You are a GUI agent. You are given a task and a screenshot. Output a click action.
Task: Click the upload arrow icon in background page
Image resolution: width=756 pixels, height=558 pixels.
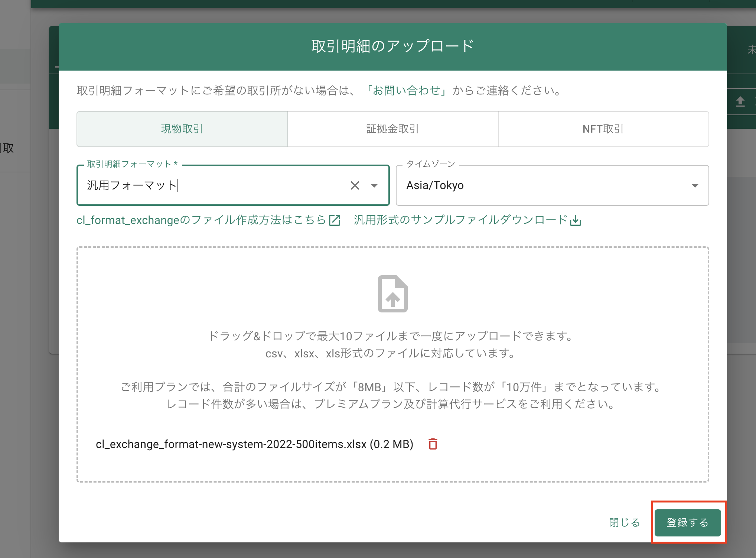740,101
